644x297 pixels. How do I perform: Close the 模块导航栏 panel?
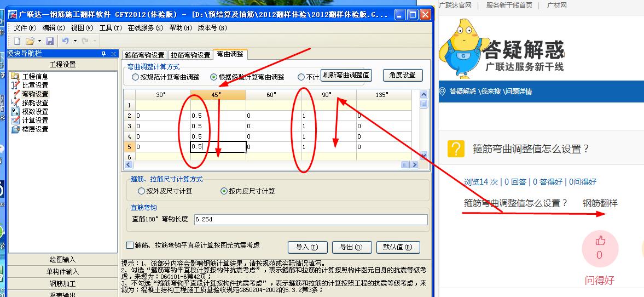113,54
